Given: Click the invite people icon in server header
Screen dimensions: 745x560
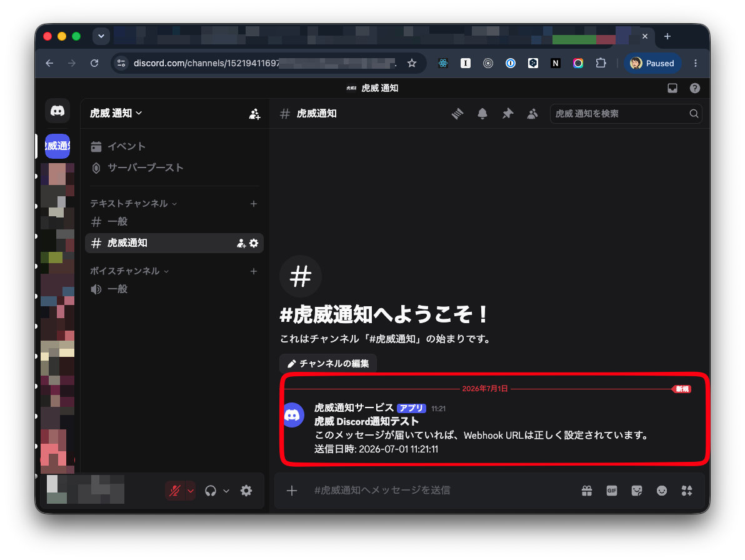Looking at the screenshot, I should (254, 114).
